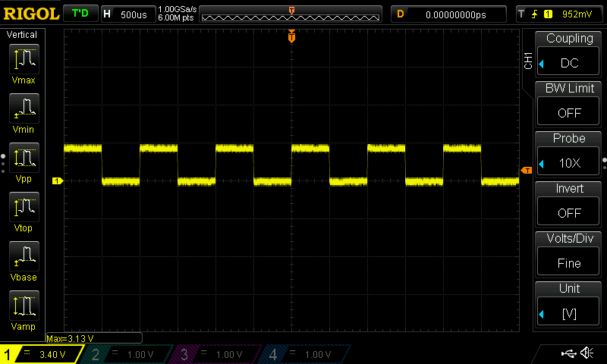Click the rising edge trigger icon
Image resolution: width=607 pixels, height=364 pixels.
click(x=535, y=14)
